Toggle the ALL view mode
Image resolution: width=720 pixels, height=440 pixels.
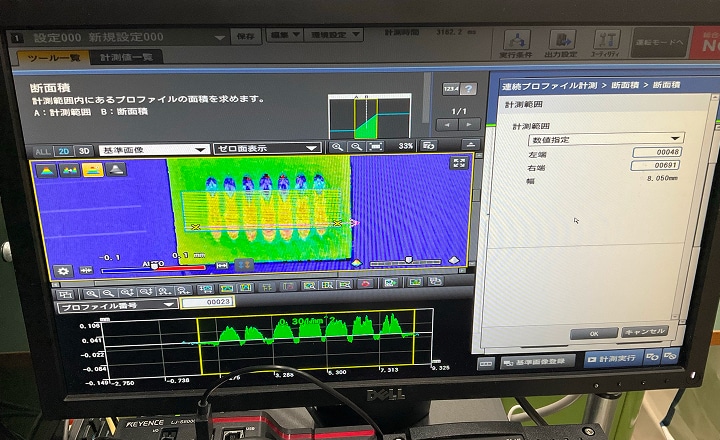click(43, 150)
